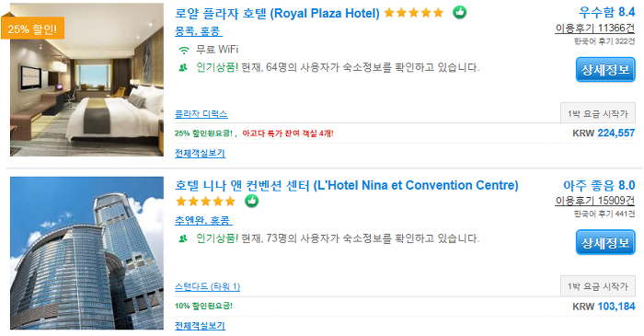Open the 추엔완, 홍콩 location link
Viewport: 644px width, 336px height.
click(x=203, y=220)
